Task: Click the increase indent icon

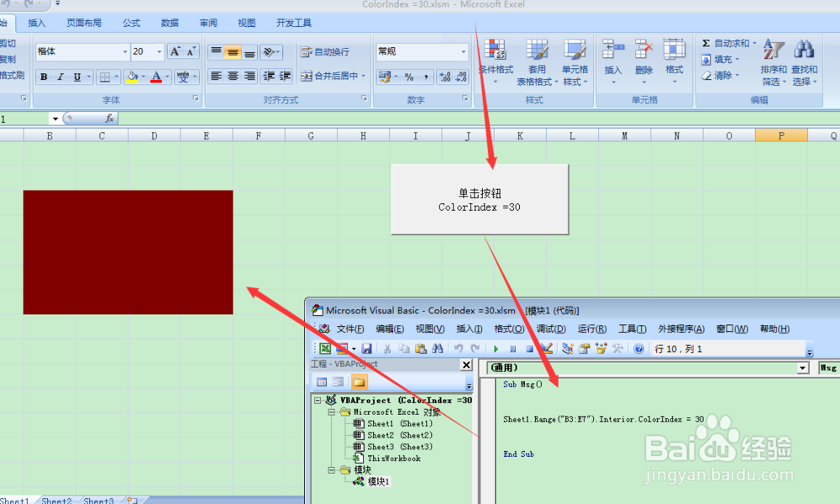Action: click(285, 76)
